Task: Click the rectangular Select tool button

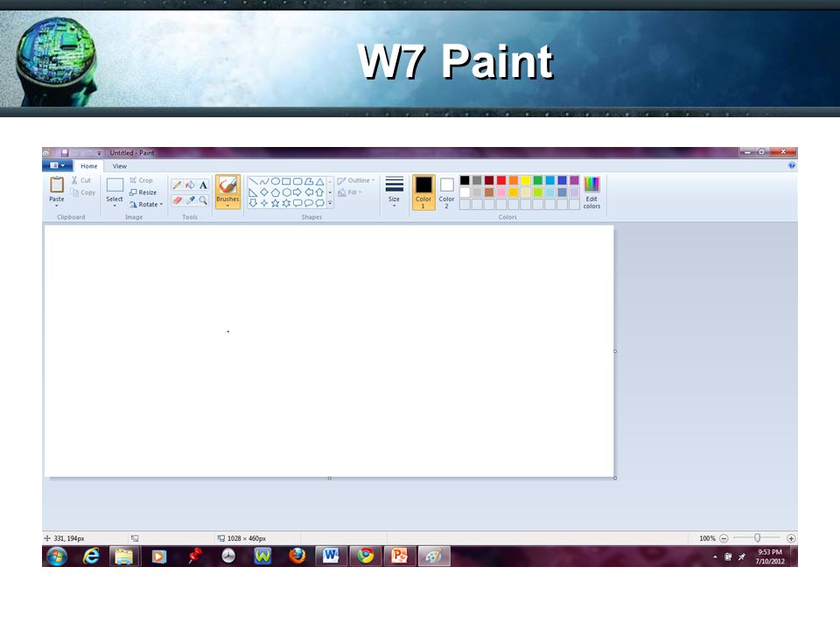Action: tap(115, 185)
